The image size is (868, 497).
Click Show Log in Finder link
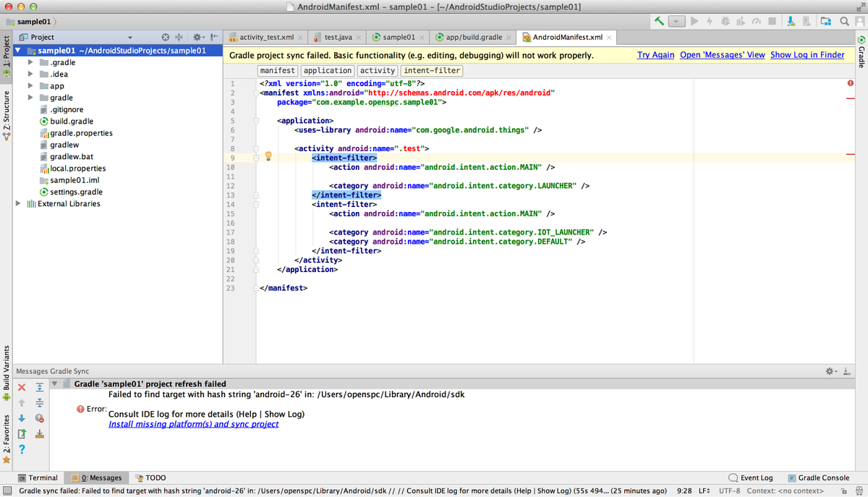pyautogui.click(x=807, y=55)
